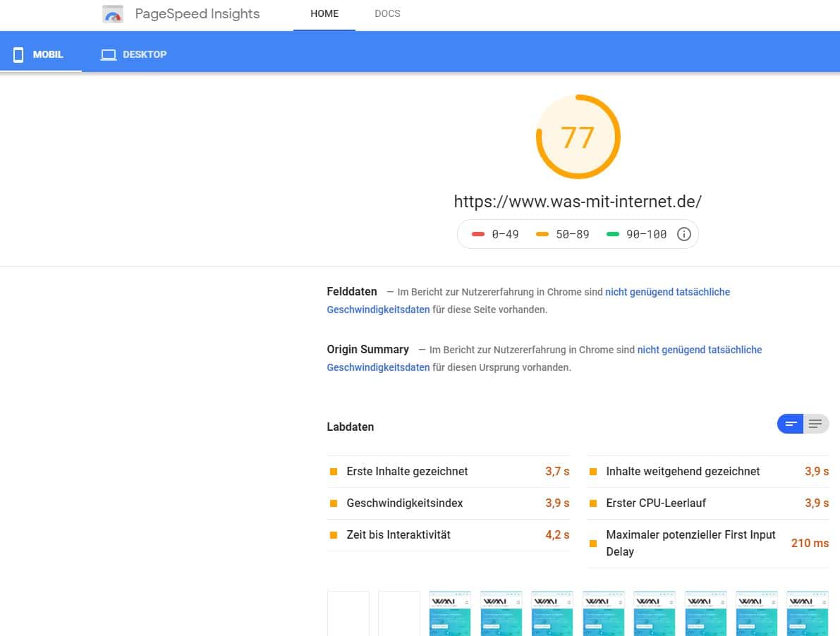Click the 4,2 s value
The image size is (840, 636).
[x=557, y=534]
